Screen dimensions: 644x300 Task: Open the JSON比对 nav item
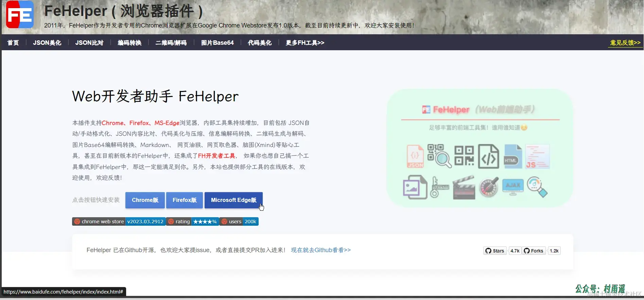(89, 43)
